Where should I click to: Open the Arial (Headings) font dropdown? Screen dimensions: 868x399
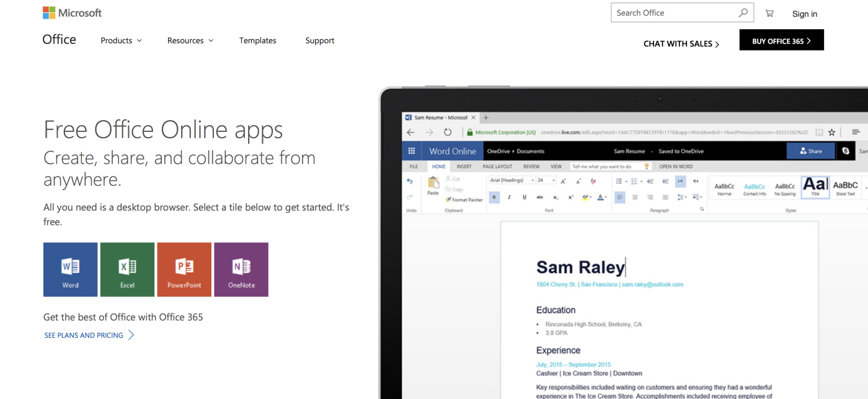coord(511,180)
